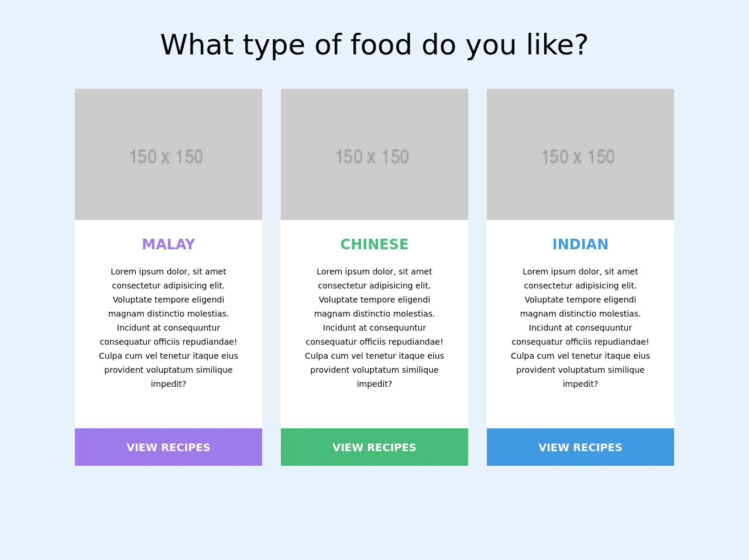Hit the blue View Recipes button
The height and width of the screenshot is (560, 749).
580,447
